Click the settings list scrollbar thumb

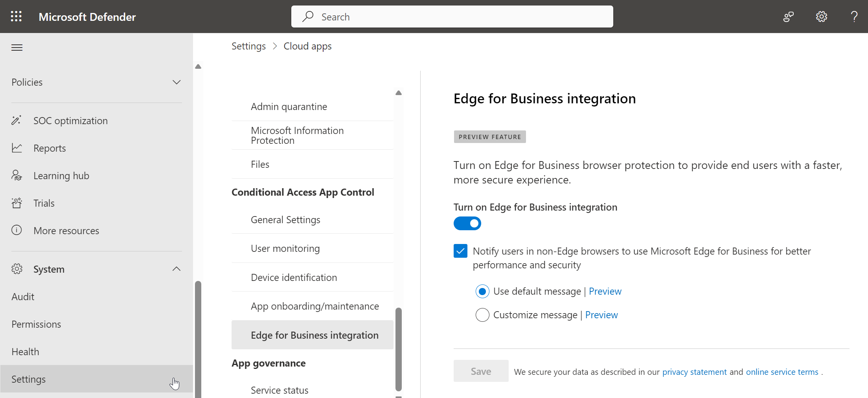(x=399, y=349)
